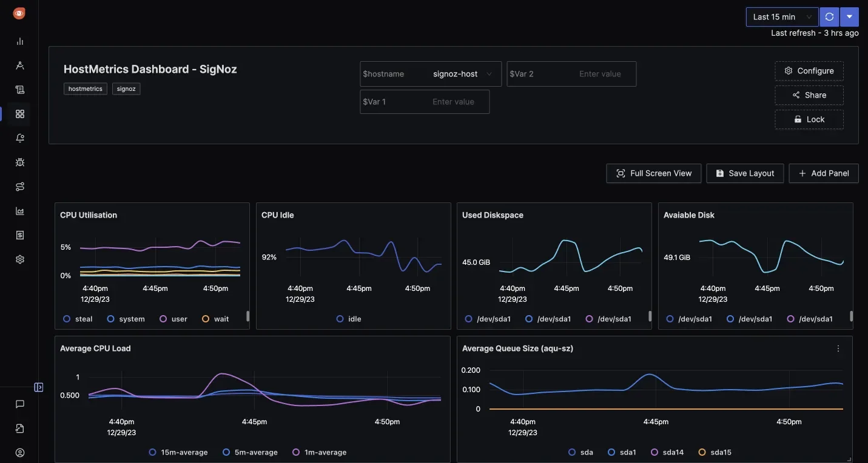Expand the sidebar with the collapse toggle

click(x=39, y=387)
